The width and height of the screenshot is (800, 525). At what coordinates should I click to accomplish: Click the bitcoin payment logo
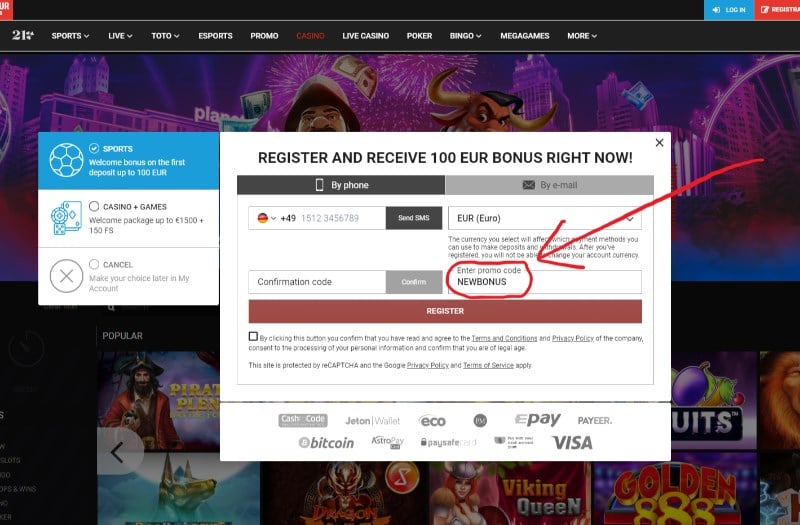326,442
